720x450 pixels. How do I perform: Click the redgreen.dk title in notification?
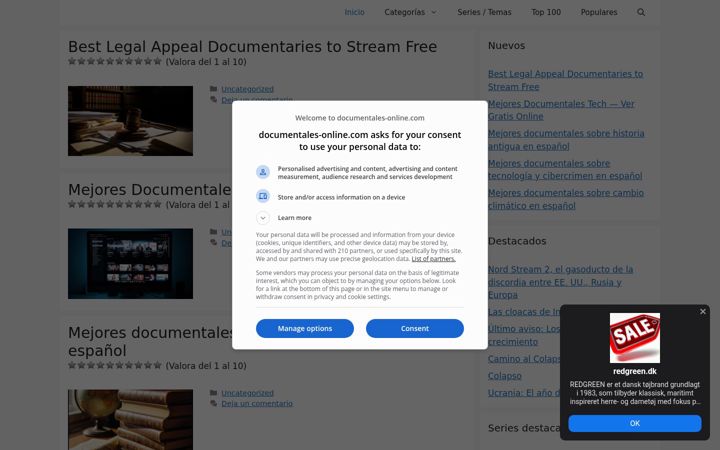pyautogui.click(x=635, y=371)
